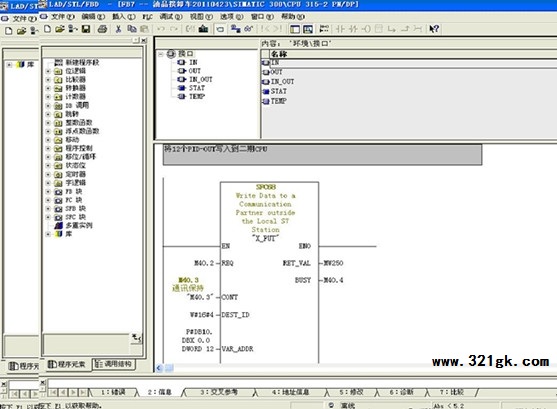Click the Open folder icon in front toolbar
Screen dimensions: 557x409
point(60,29)
